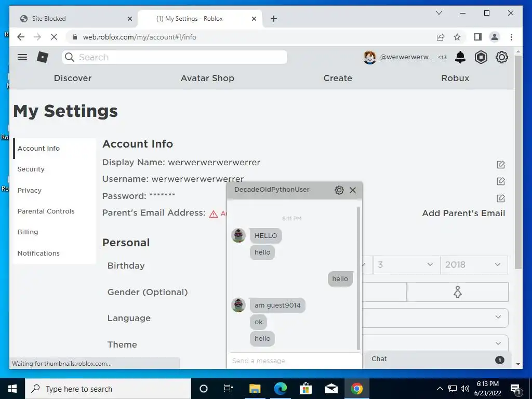Click the DecadeOldPythonUser chat title

(x=272, y=190)
